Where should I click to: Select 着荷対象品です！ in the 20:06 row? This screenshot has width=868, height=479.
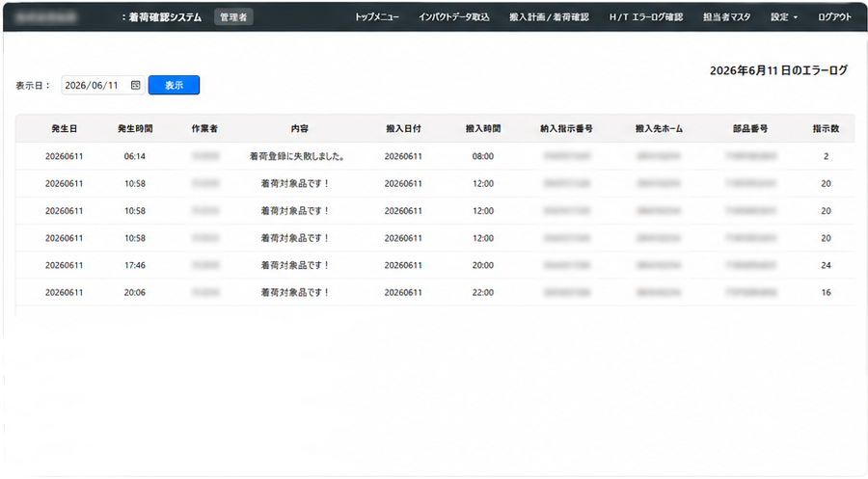point(295,293)
